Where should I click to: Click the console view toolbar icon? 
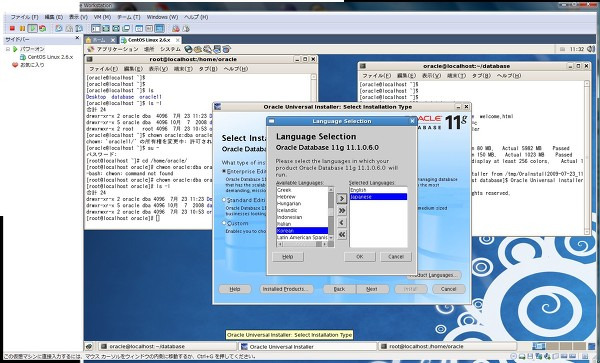[160, 28]
